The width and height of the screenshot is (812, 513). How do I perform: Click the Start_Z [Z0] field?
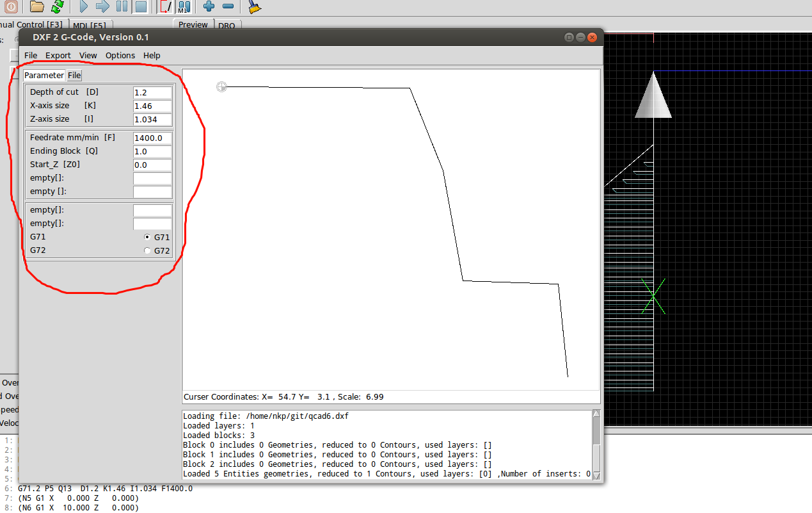click(x=152, y=165)
